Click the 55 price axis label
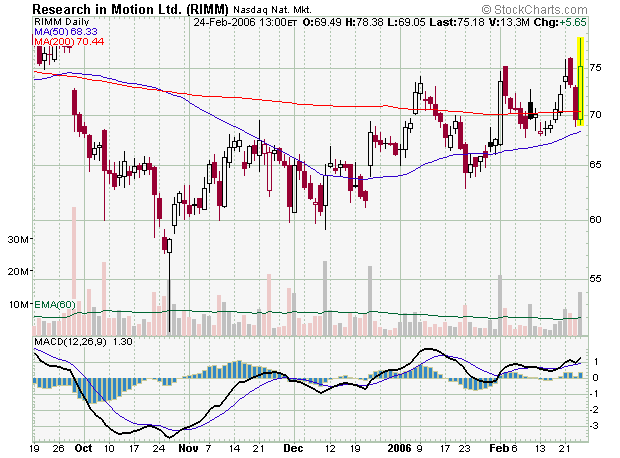This screenshot has height=458, width=620. tap(595, 279)
